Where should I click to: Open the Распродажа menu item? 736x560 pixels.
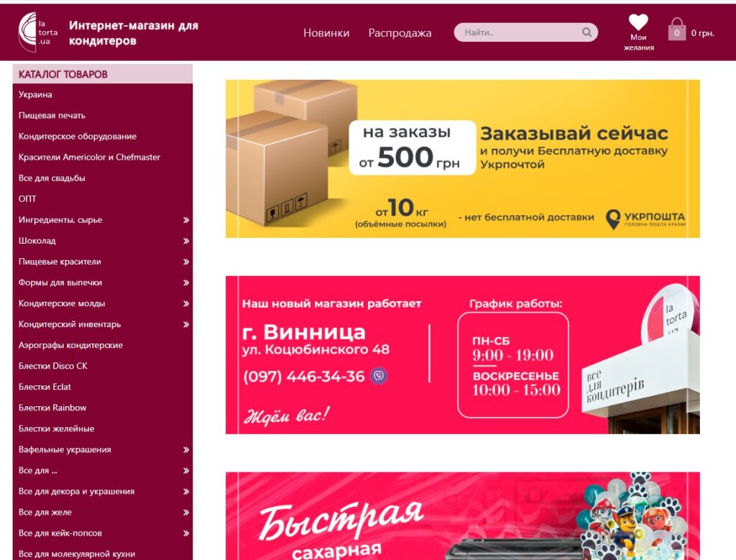400,33
